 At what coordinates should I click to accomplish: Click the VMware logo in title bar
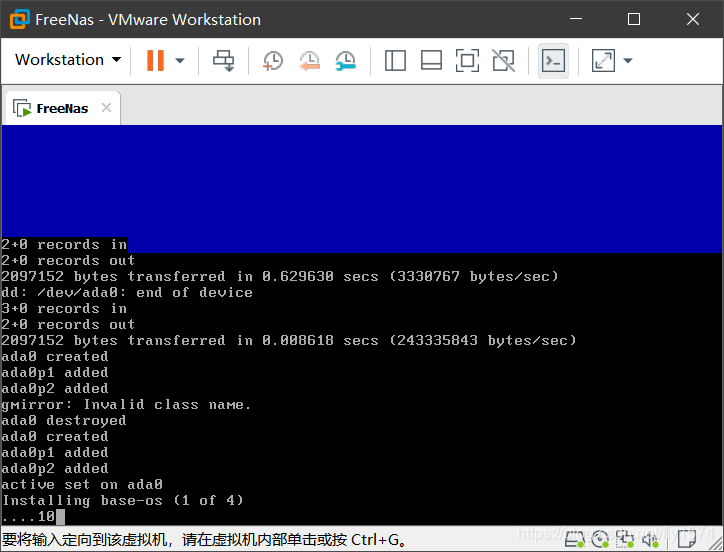(x=20, y=19)
